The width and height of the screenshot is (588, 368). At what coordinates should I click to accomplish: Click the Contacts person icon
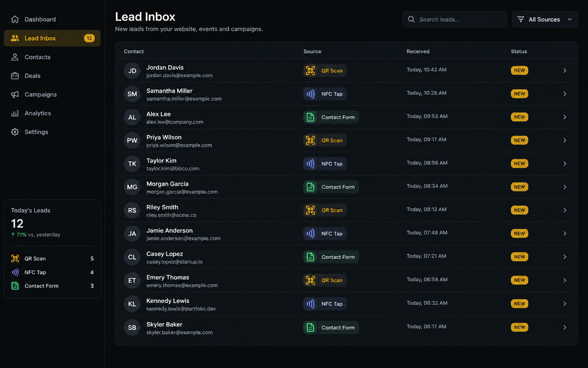pos(15,57)
